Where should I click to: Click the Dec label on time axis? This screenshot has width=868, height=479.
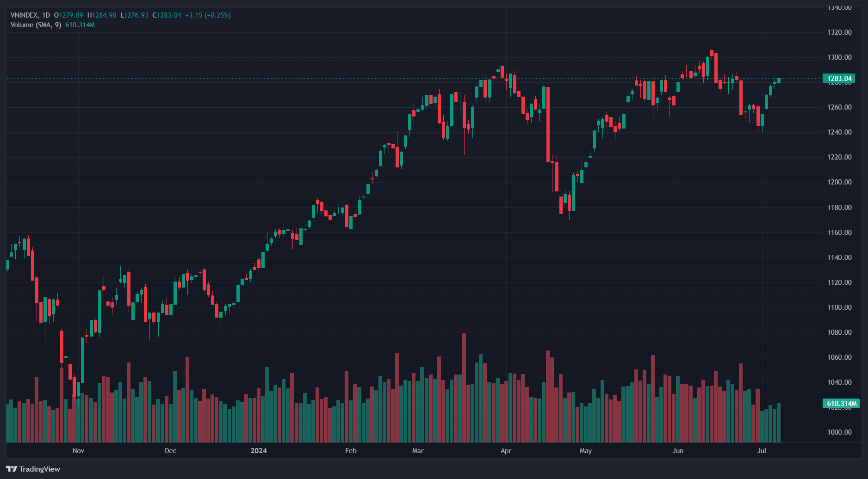pos(171,451)
